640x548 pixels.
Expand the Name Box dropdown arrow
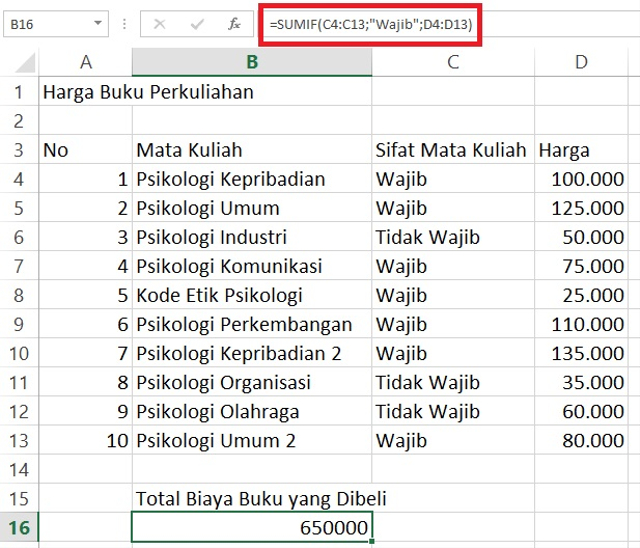[98, 23]
